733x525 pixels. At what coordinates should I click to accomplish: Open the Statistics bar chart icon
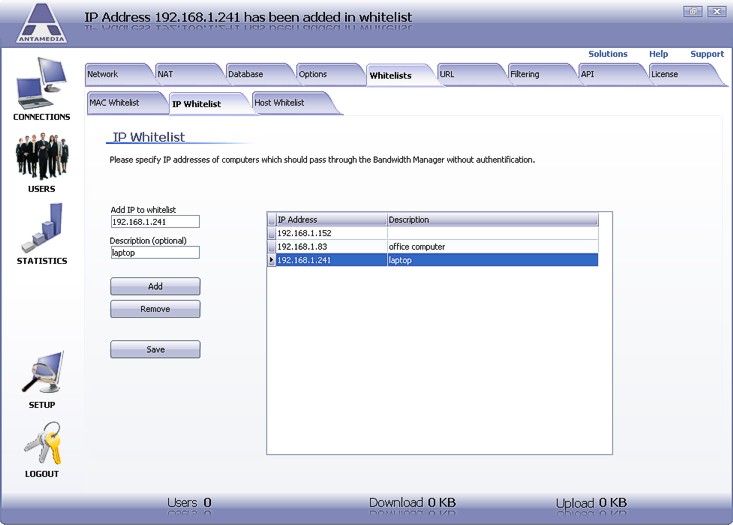tap(42, 228)
